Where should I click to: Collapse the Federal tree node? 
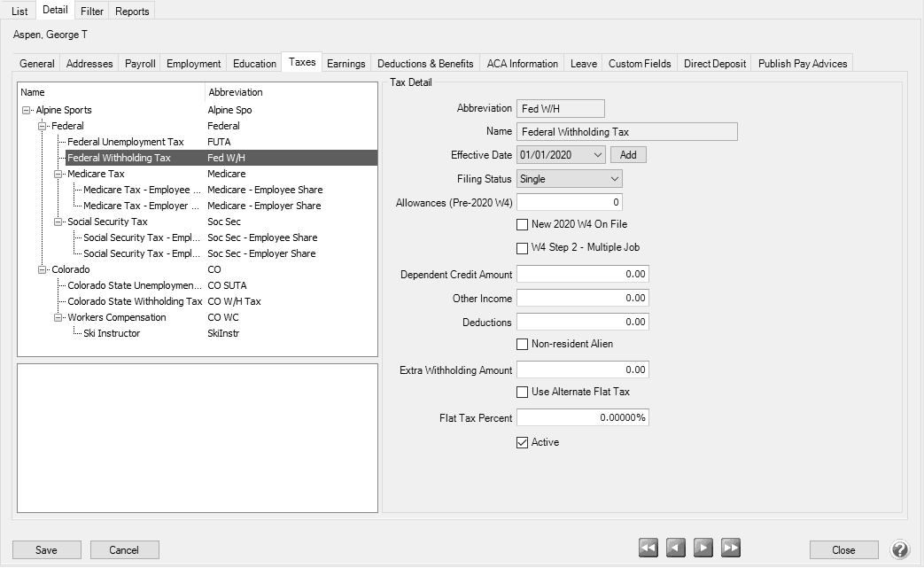(x=42, y=126)
